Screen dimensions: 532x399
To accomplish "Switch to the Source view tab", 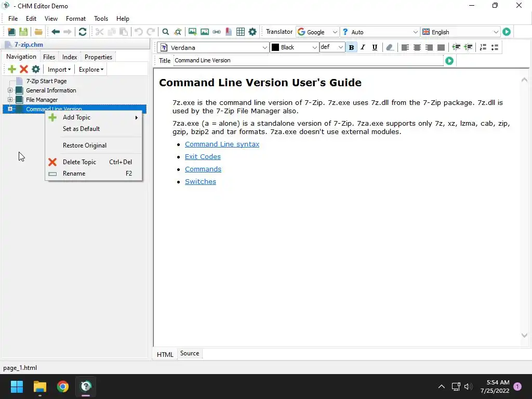I will tap(190, 353).
